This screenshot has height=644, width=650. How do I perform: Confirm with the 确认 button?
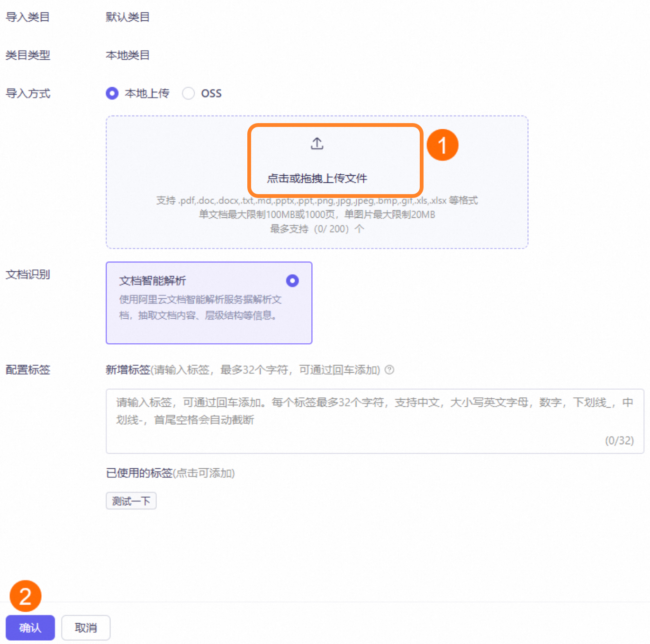point(30,627)
